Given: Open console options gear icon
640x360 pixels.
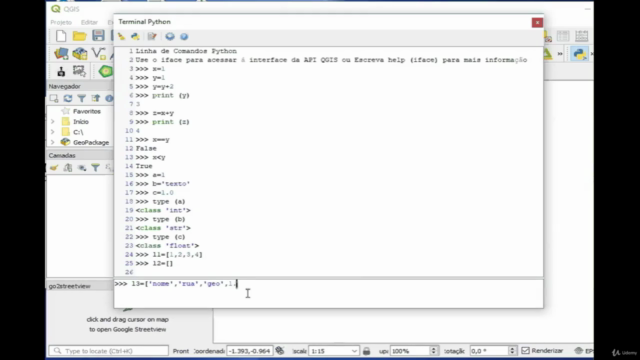Looking at the screenshot, I should tap(170, 36).
